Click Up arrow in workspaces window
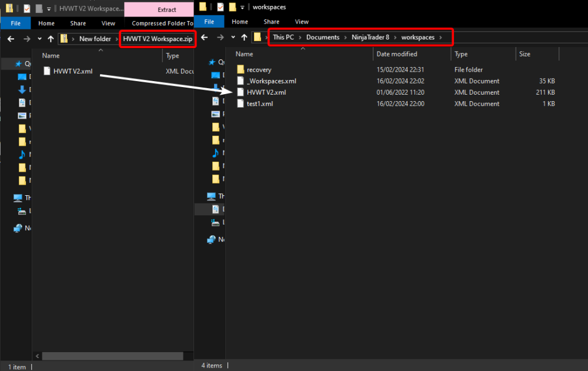 pos(245,38)
